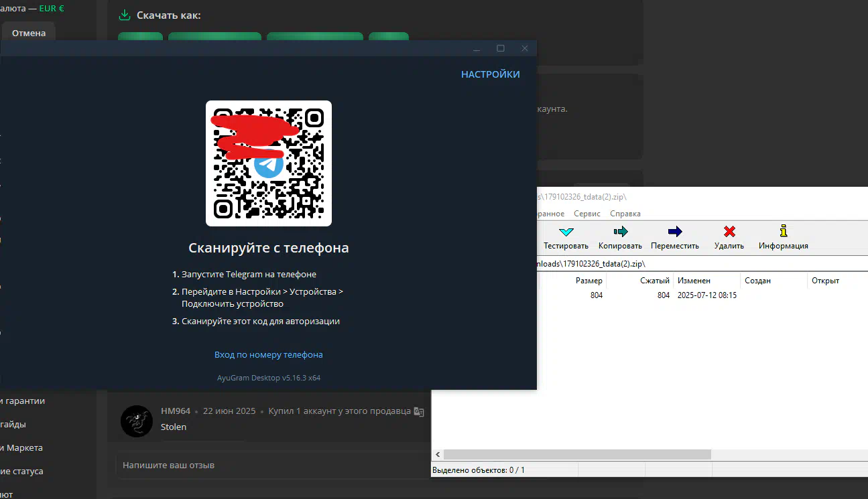Click the 7-Zip address path field
Screen dimensions: 868x499
click(x=702, y=264)
